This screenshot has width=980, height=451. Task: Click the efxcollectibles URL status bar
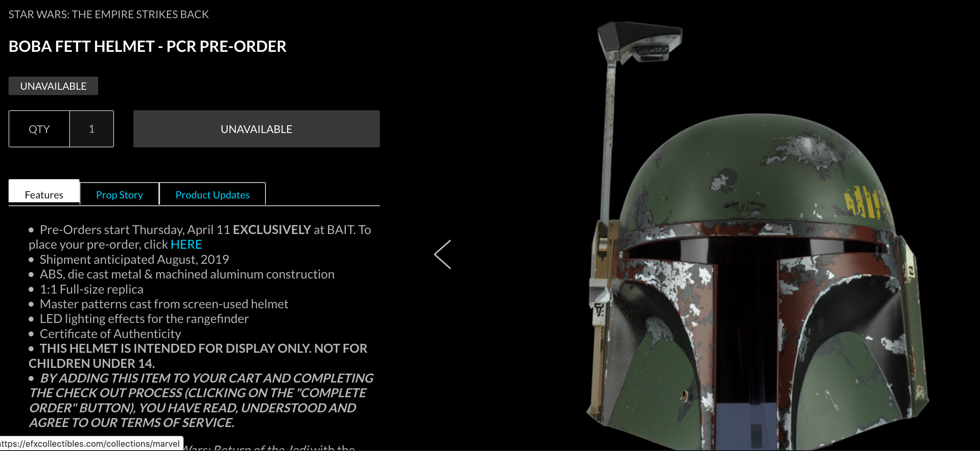coord(92,444)
